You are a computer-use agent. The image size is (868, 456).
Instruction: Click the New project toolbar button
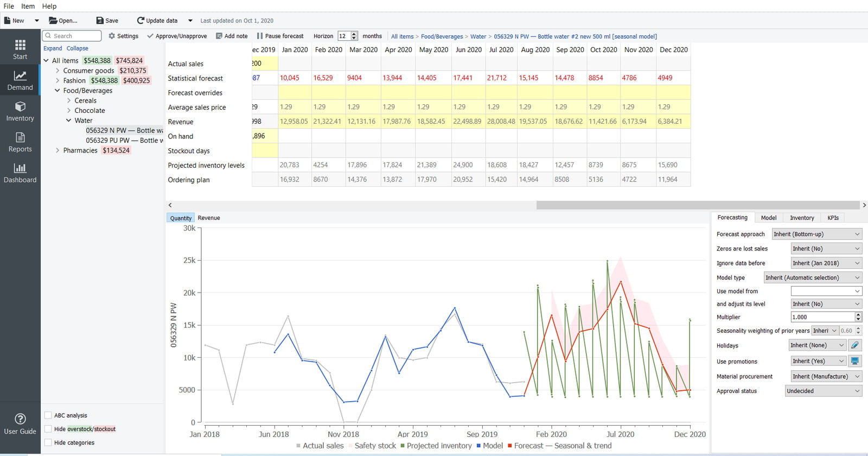click(x=14, y=21)
